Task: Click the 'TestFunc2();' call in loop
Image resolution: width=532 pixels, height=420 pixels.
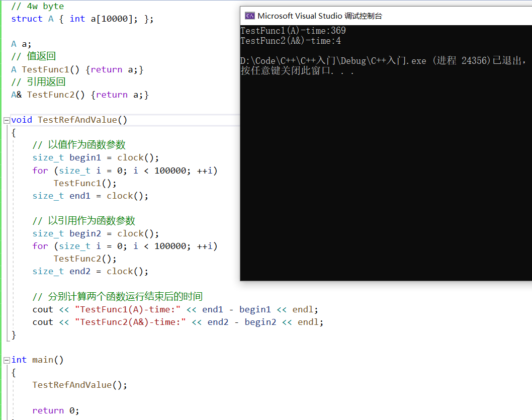Action: (x=85, y=259)
